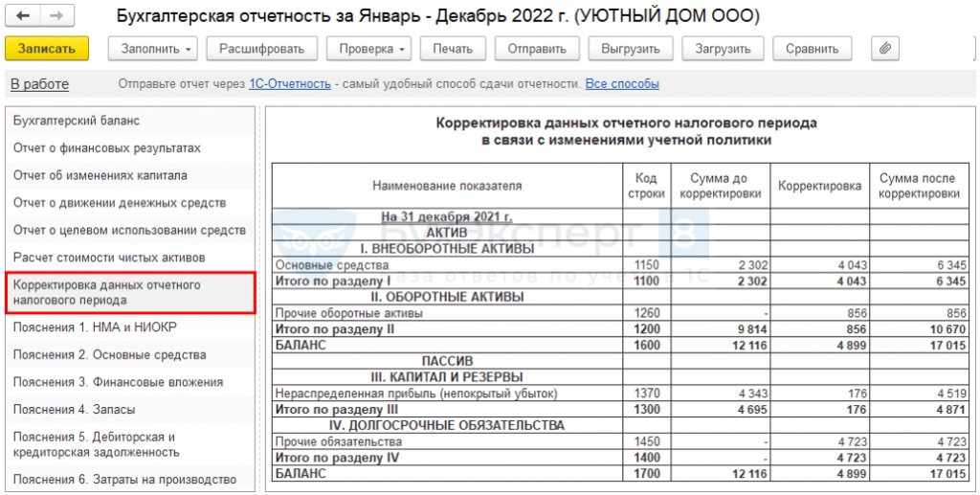Open Пояснения 5. Дебиторская и кредиторская задолженность
This screenshot has width=980, height=495.
coord(130,444)
